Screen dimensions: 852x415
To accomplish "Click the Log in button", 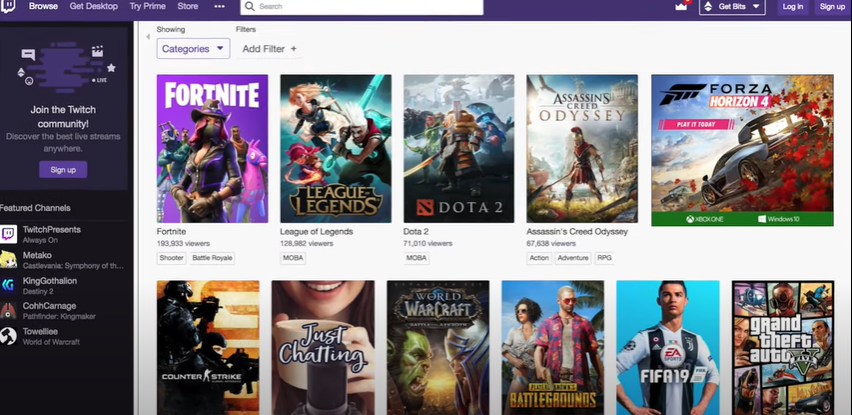I will 793,7.
